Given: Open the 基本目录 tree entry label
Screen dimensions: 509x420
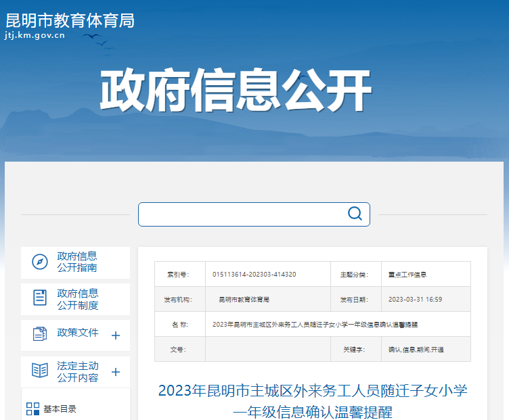Looking at the screenshot, I should (x=60, y=409).
